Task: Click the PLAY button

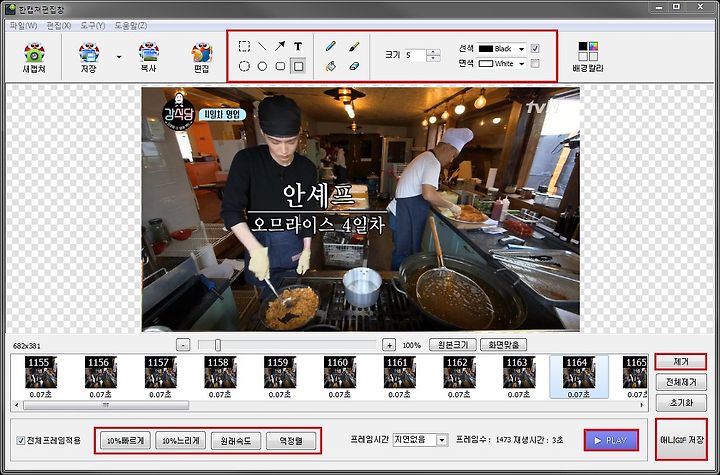Action: [611, 441]
